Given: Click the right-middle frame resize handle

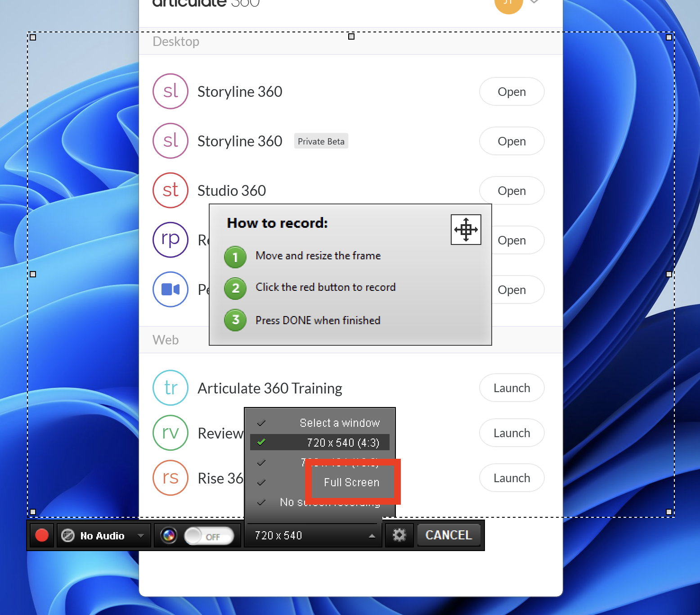Looking at the screenshot, I should 669,274.
